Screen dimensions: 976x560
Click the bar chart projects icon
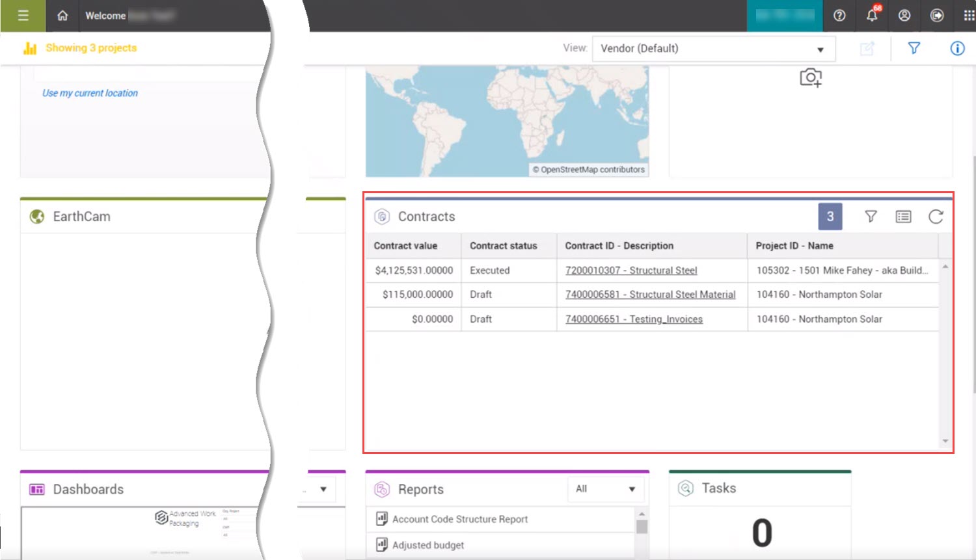coord(30,48)
